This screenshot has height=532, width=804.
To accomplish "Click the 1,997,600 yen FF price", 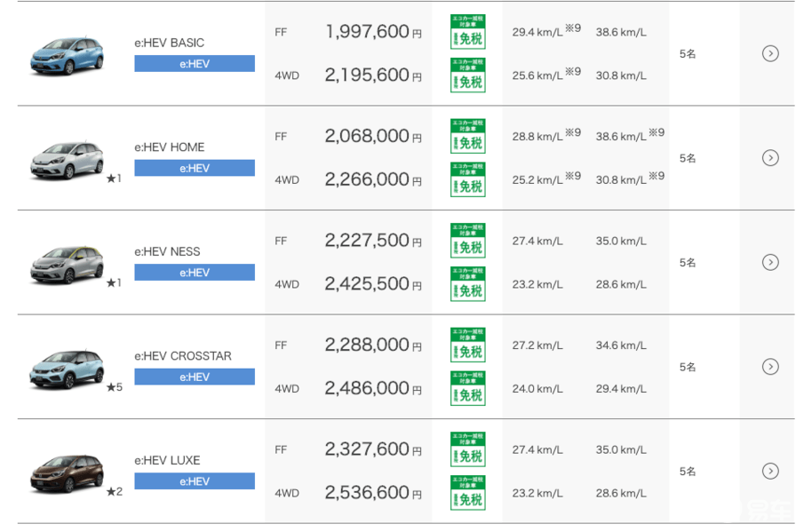I will point(367,32).
